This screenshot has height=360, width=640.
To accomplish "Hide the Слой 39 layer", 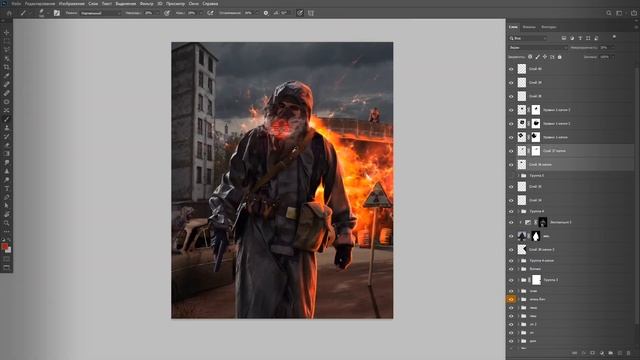I will (x=511, y=83).
